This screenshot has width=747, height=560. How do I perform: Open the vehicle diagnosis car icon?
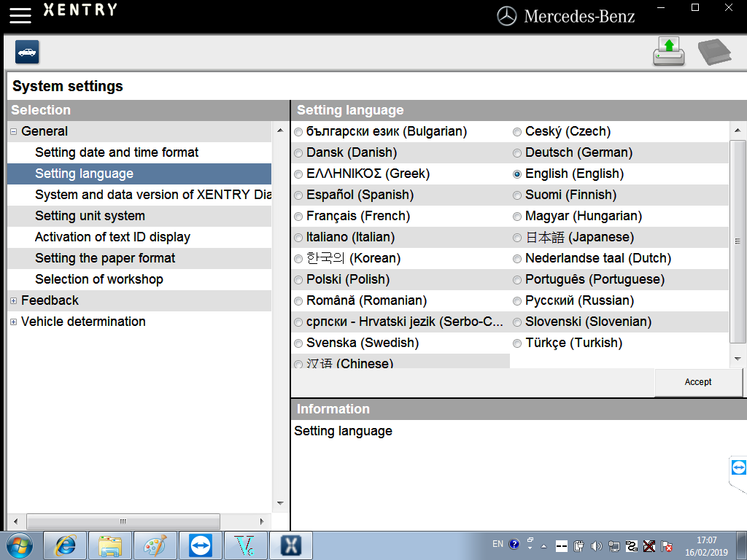coord(27,52)
